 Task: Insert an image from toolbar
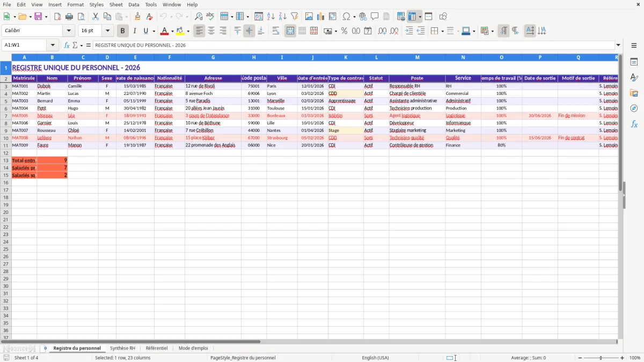click(x=309, y=17)
